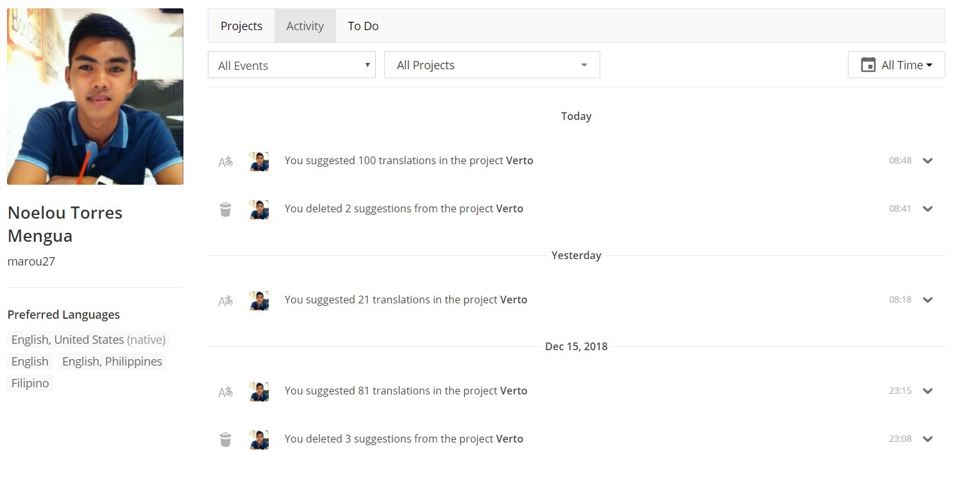
Task: Click the large profile photo
Action: [x=95, y=96]
